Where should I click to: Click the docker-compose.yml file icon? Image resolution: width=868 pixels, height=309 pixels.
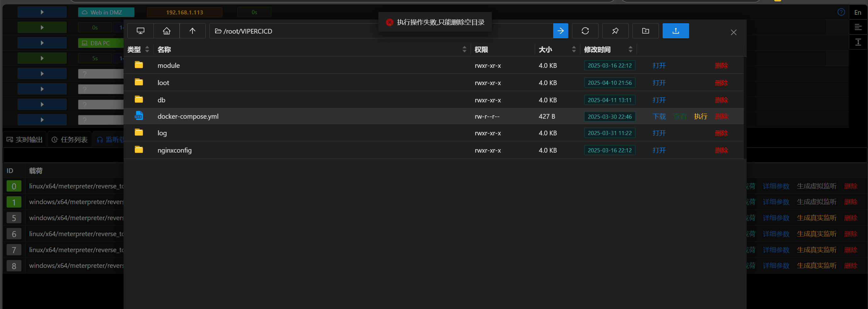(139, 116)
